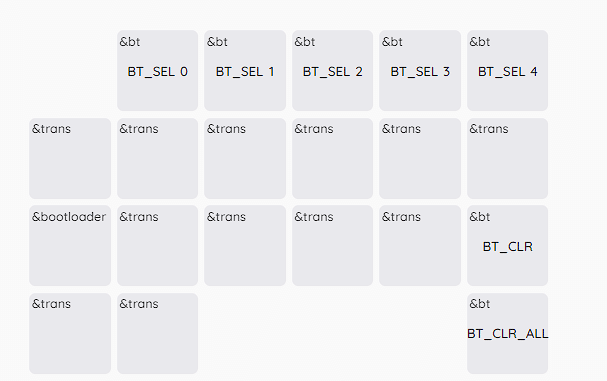607x381 pixels.
Task: Choose the BT_SEL 3 key
Action: (x=420, y=70)
